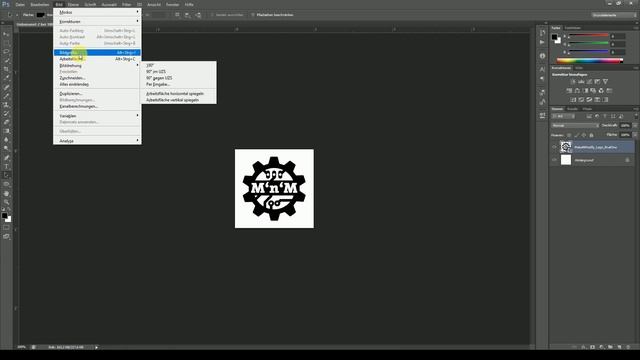
Task: Expand the Analyse submenu
Action: (97, 141)
